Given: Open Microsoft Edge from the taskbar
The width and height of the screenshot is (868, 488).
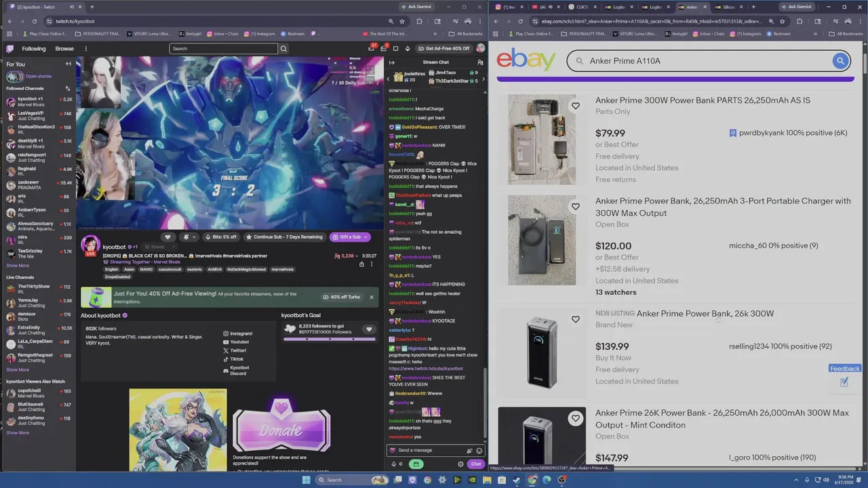Looking at the screenshot, I should 547,480.
